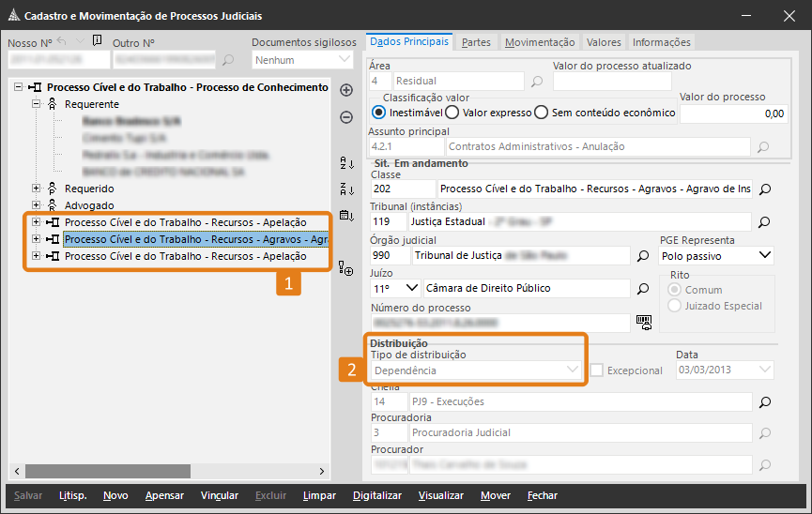Click the Valor do processo input field
The width and height of the screenshot is (812, 514).
(732, 113)
